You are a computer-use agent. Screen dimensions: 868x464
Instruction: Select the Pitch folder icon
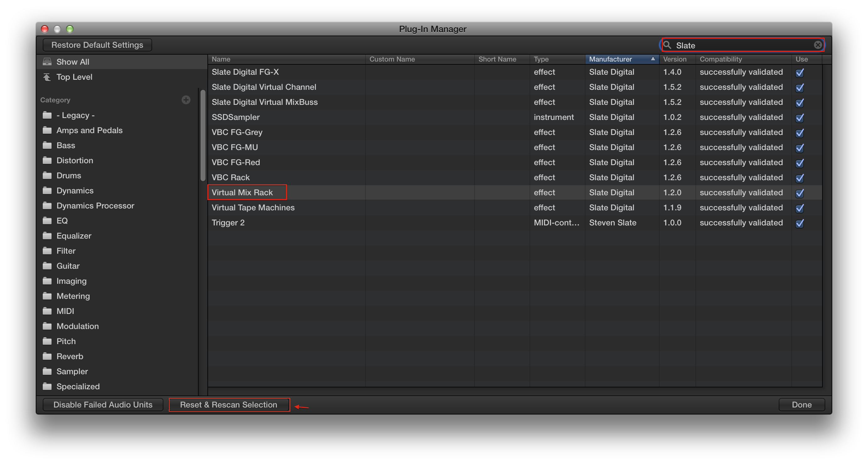click(47, 342)
